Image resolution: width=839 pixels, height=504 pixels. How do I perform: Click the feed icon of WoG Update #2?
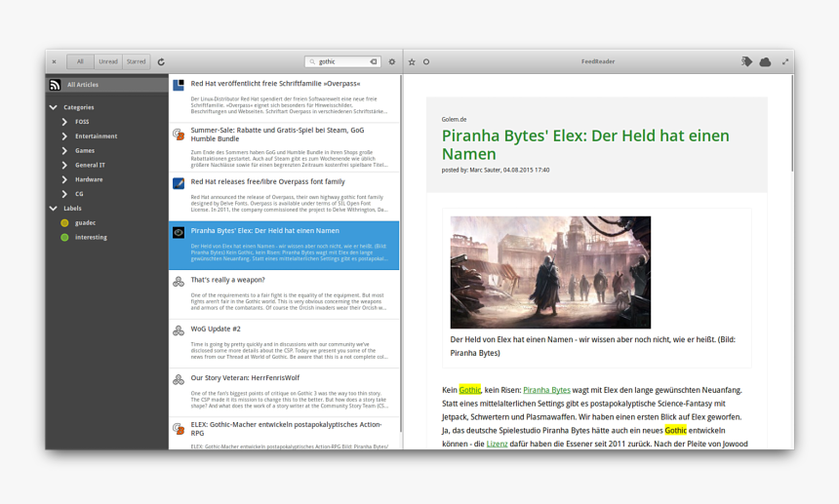(179, 330)
